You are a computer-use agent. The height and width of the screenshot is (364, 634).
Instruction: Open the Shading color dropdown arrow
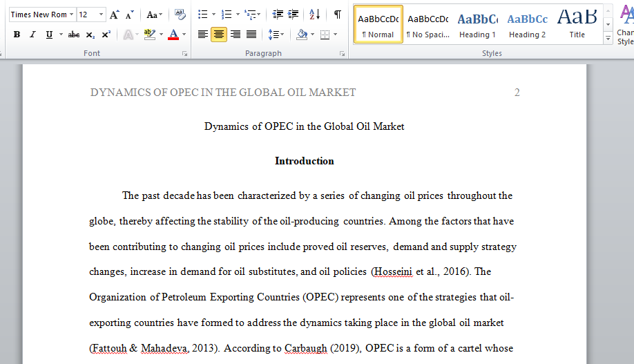pyautogui.click(x=313, y=35)
